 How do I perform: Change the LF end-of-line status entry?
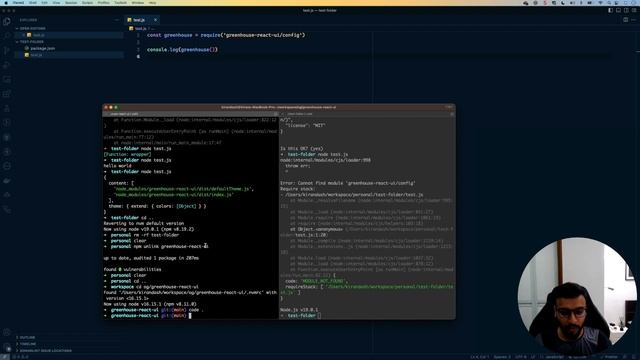tap(533, 357)
